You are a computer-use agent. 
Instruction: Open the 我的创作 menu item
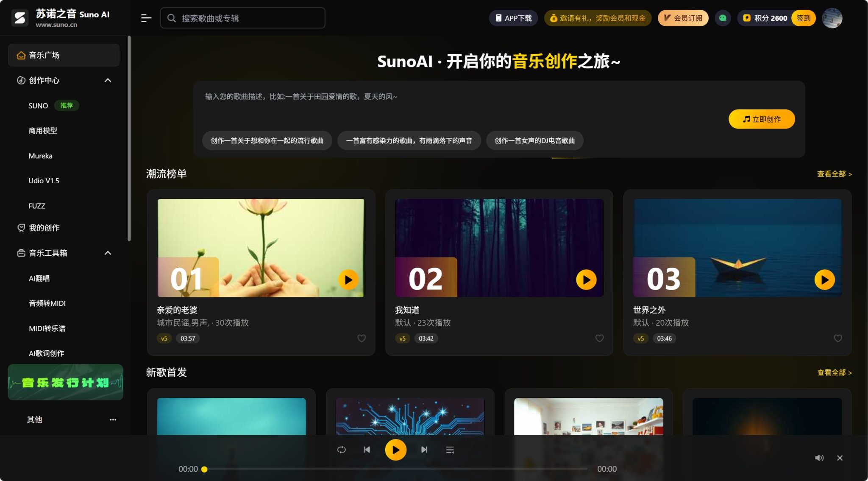[44, 228]
